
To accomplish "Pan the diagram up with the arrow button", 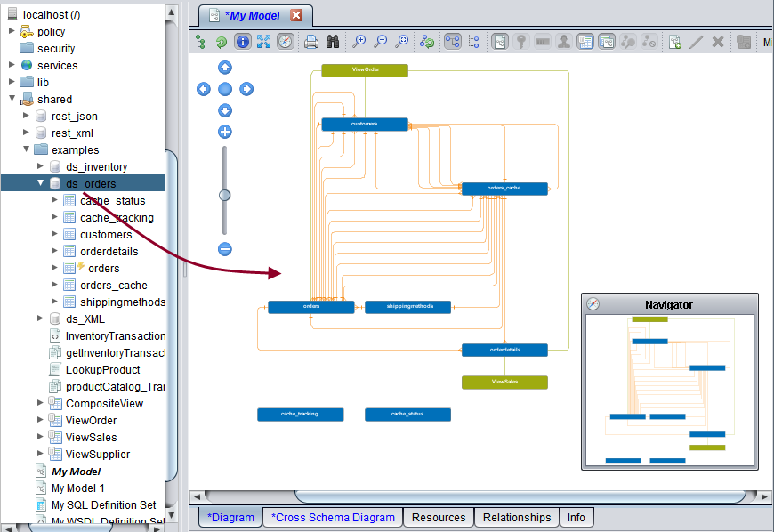I will click(x=225, y=68).
